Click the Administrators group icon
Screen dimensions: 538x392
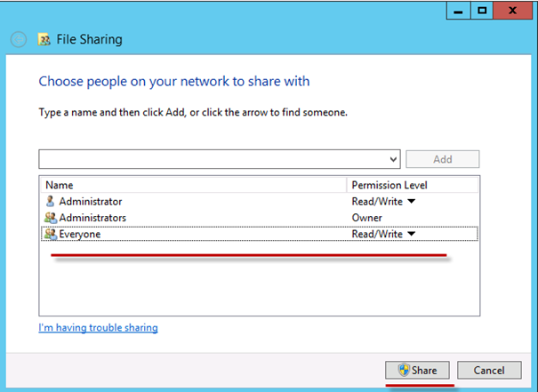click(x=50, y=218)
